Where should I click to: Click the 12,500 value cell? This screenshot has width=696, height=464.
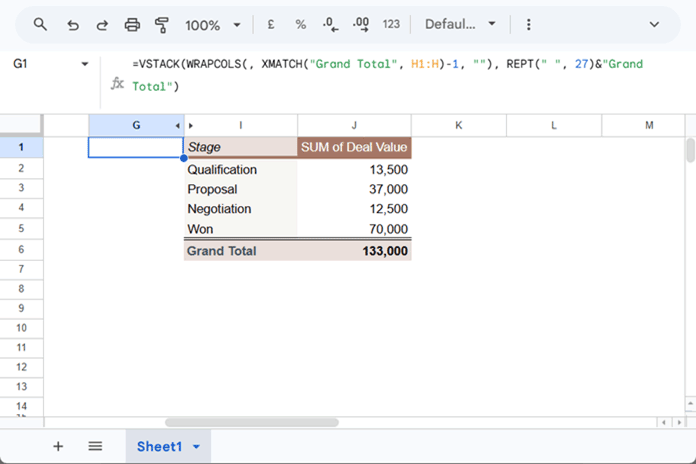(x=354, y=208)
